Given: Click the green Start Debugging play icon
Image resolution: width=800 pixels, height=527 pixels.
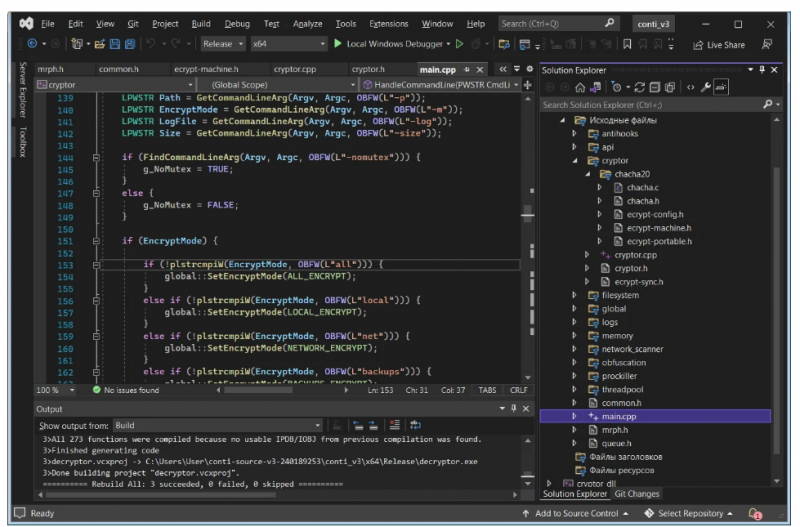Looking at the screenshot, I should (x=338, y=44).
